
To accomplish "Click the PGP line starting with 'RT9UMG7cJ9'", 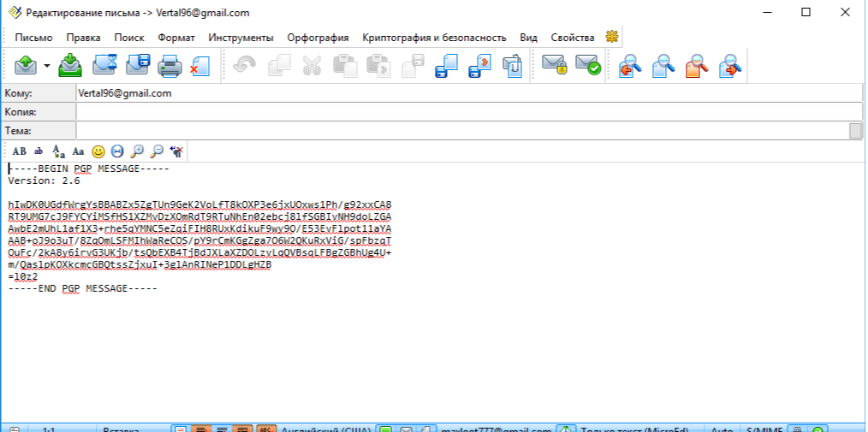I will click(199, 216).
